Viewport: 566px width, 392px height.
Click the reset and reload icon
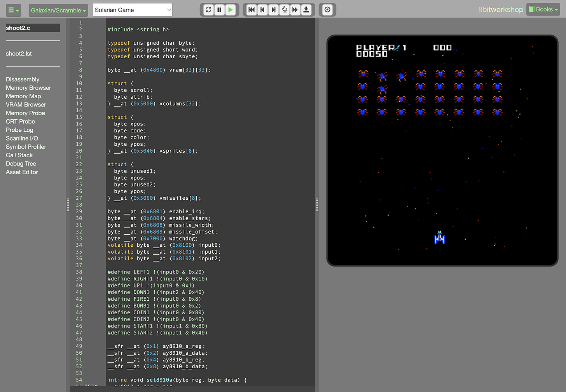(208, 10)
